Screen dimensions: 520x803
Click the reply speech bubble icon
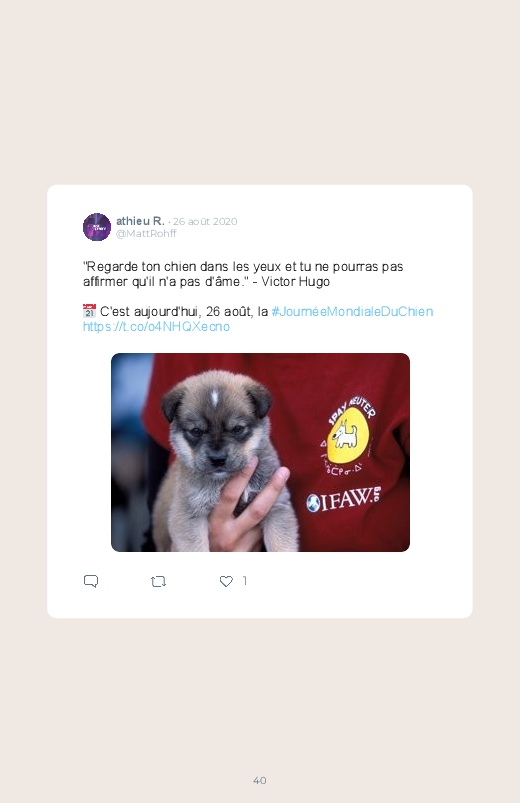91,581
